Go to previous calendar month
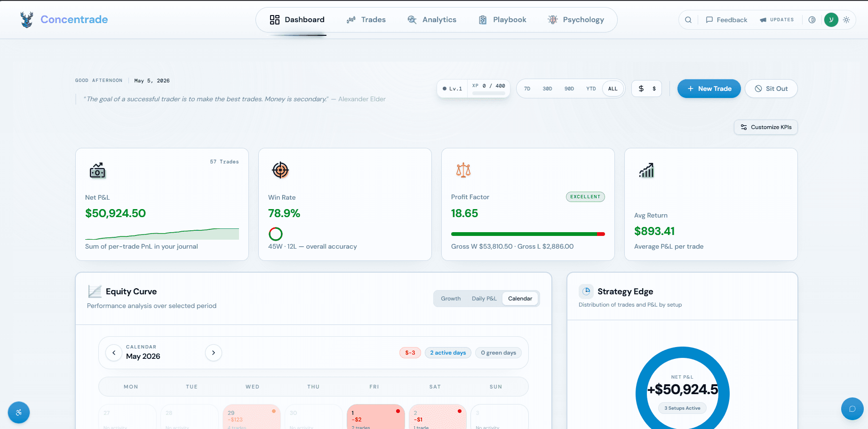The width and height of the screenshot is (868, 429). [114, 353]
